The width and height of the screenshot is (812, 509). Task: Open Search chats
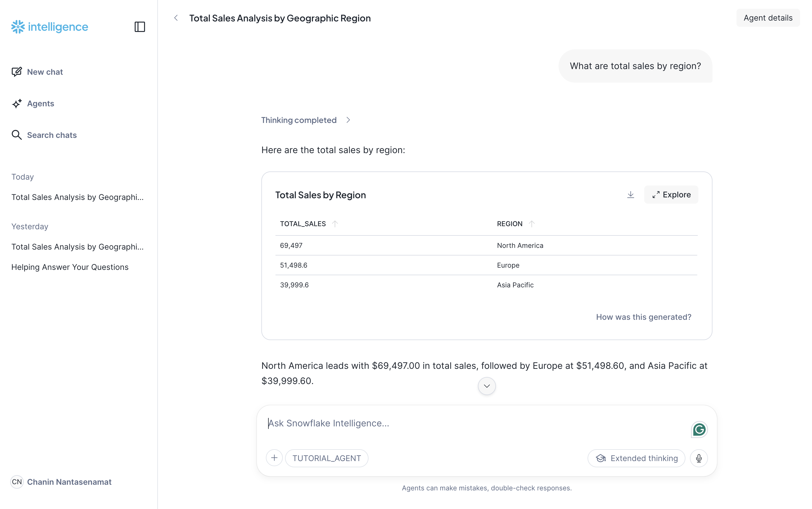[52, 135]
